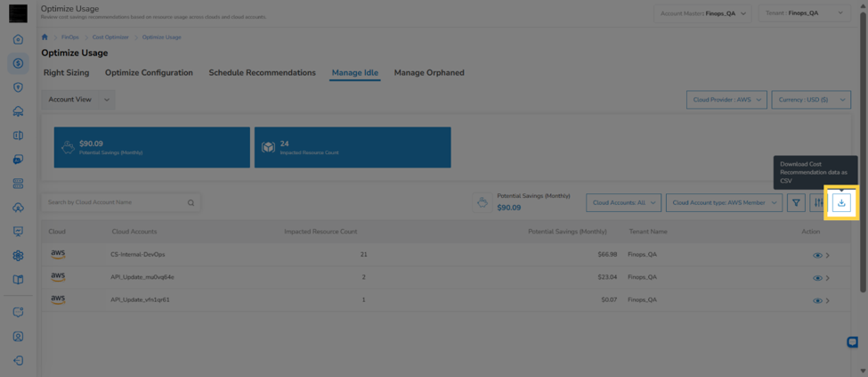Expand chevron arrow for API_Update_vfn1qr61 row

pos(828,300)
